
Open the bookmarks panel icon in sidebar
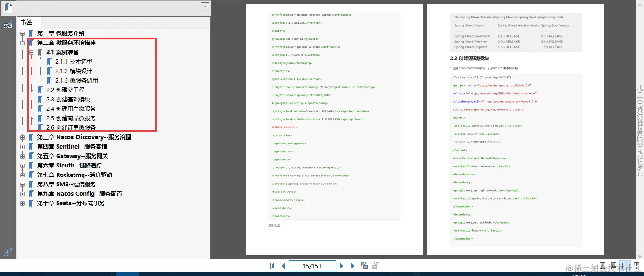click(x=8, y=8)
